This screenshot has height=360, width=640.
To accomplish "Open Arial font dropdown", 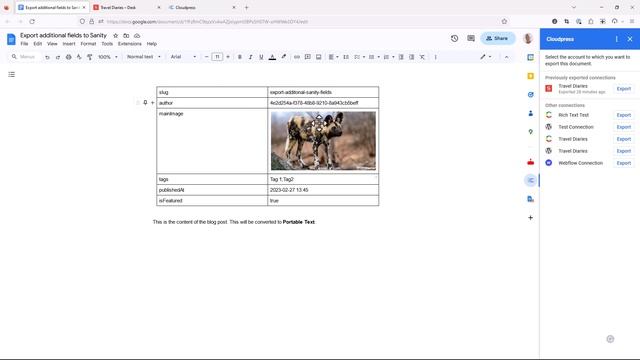I will point(183,57).
